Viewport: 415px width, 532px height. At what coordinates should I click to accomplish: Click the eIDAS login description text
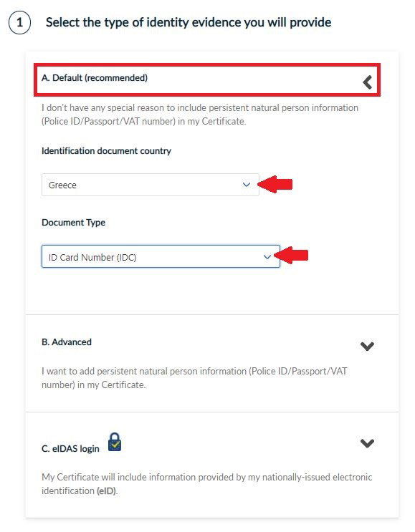pos(207,484)
